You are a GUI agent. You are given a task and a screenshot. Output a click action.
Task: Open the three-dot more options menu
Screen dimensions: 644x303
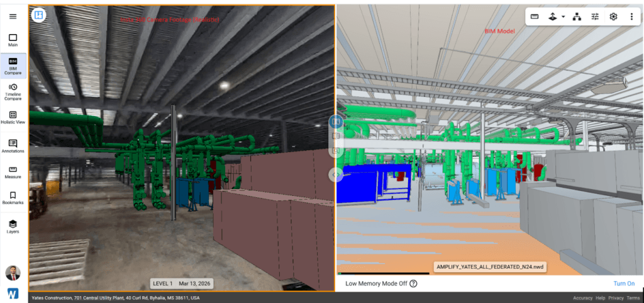click(x=631, y=17)
